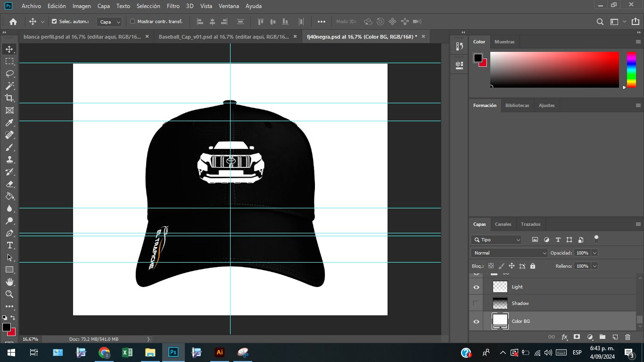Filter layers by type layers
Screen dimensions: 644x362
[558, 239]
